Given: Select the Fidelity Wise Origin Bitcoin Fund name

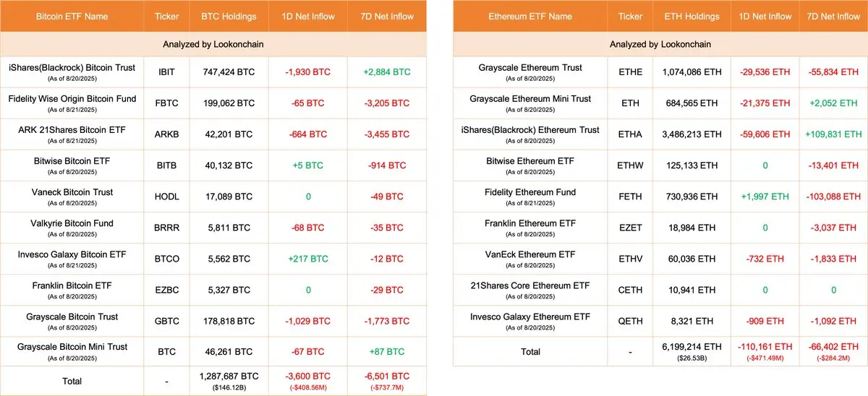Looking at the screenshot, I should pyautogui.click(x=72, y=99).
